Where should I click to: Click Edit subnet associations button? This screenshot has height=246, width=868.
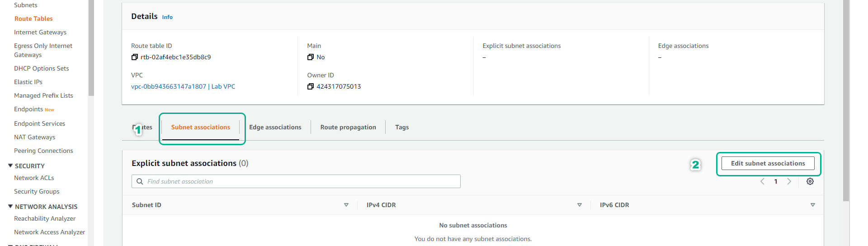tap(768, 163)
